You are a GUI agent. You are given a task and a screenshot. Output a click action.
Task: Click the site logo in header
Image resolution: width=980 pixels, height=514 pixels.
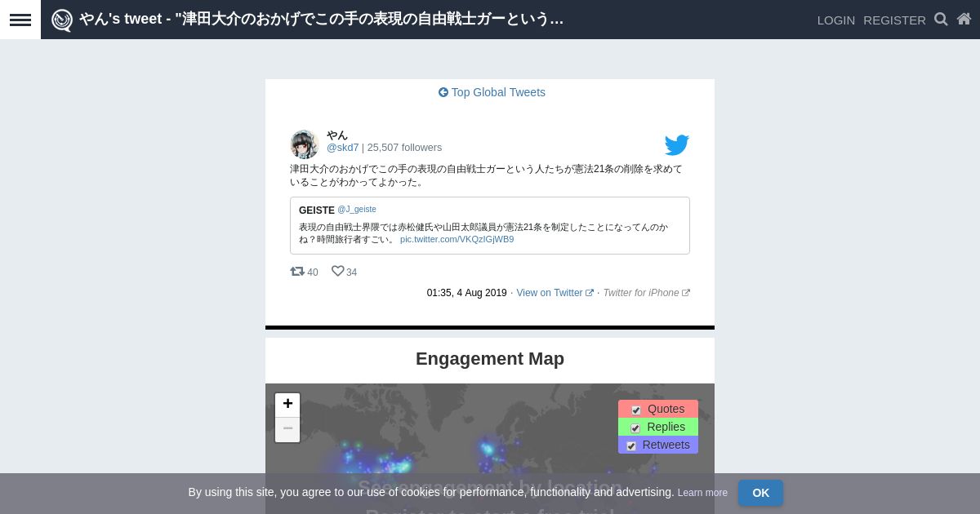tap(62, 20)
